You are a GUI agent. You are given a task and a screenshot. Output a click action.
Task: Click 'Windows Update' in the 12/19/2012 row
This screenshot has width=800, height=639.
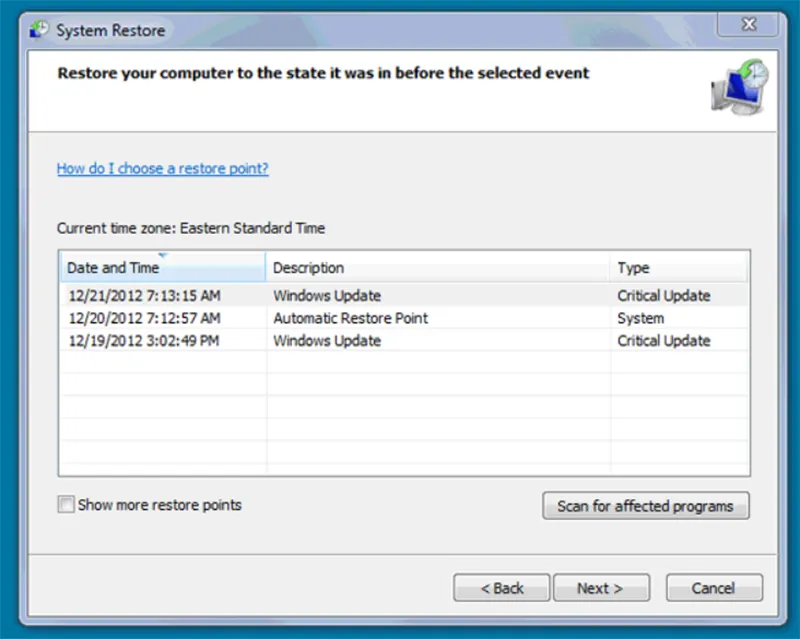pos(327,340)
